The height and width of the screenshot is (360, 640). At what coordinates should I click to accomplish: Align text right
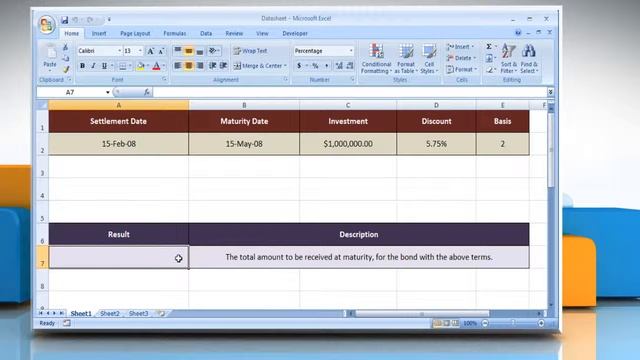pos(200,66)
